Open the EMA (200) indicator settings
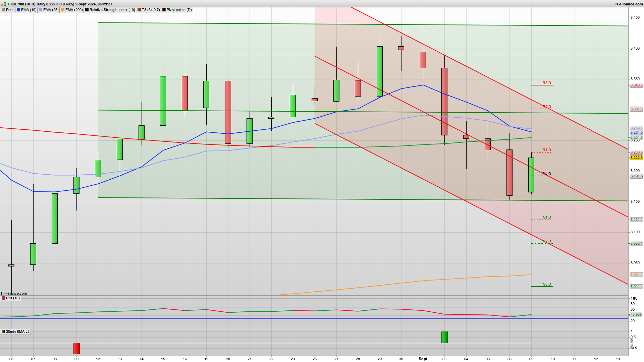The image size is (644, 362). [x=73, y=10]
